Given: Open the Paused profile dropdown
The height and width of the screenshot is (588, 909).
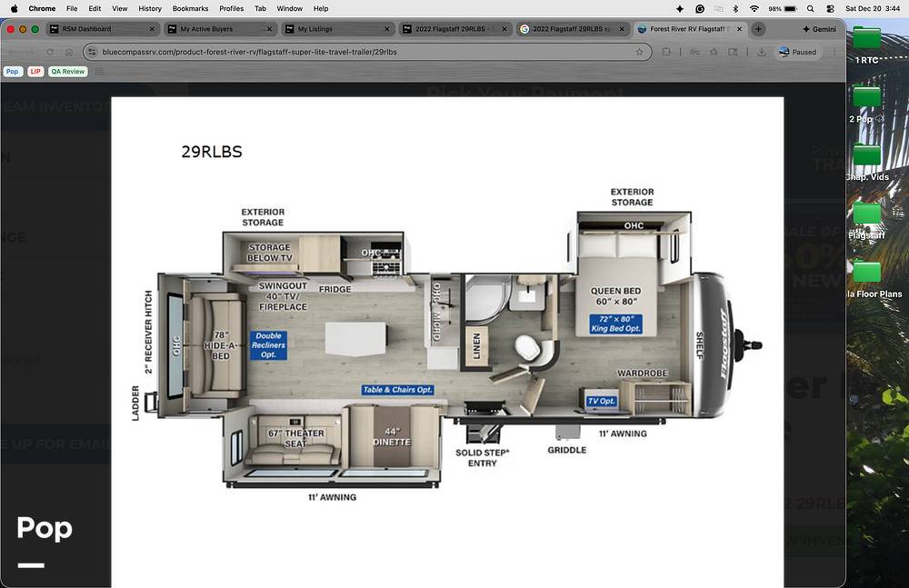Looking at the screenshot, I should click(x=797, y=52).
